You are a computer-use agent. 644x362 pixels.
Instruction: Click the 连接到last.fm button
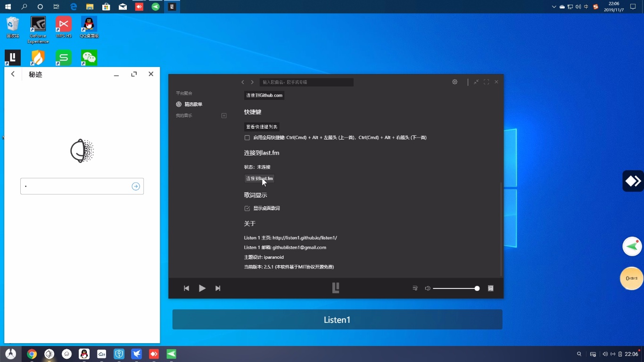(x=259, y=179)
